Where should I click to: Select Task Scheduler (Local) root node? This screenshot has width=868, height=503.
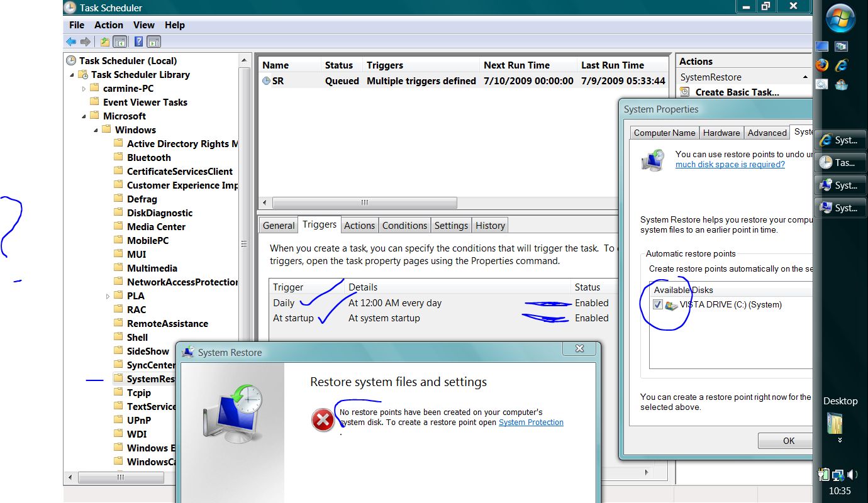coord(128,61)
